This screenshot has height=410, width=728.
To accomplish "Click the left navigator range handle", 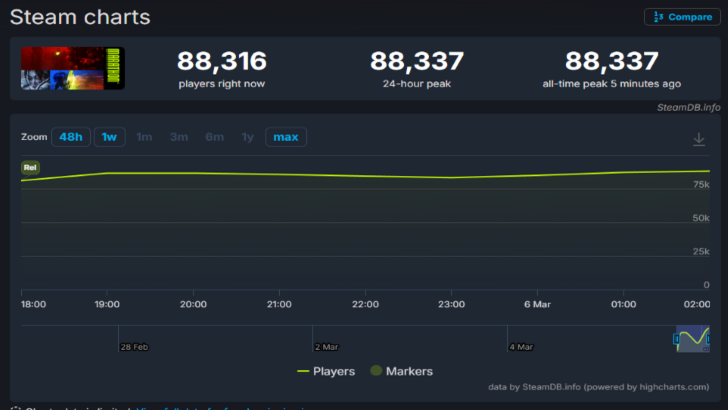I will (676, 339).
